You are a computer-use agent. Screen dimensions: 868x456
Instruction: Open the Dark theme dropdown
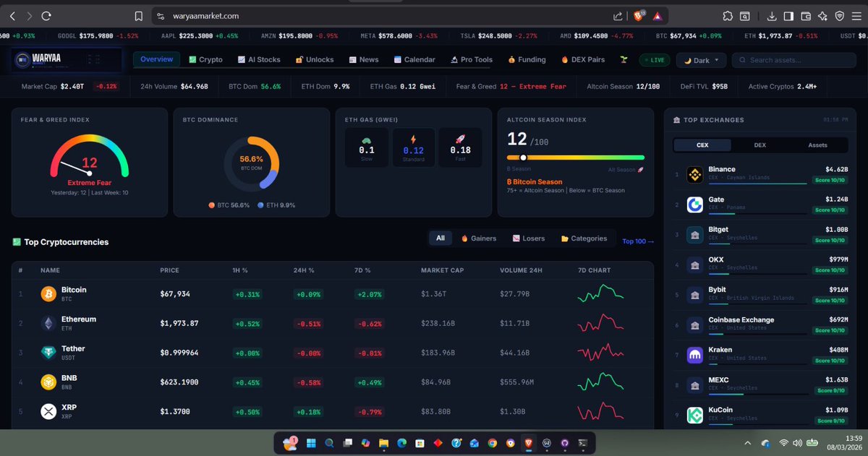701,61
